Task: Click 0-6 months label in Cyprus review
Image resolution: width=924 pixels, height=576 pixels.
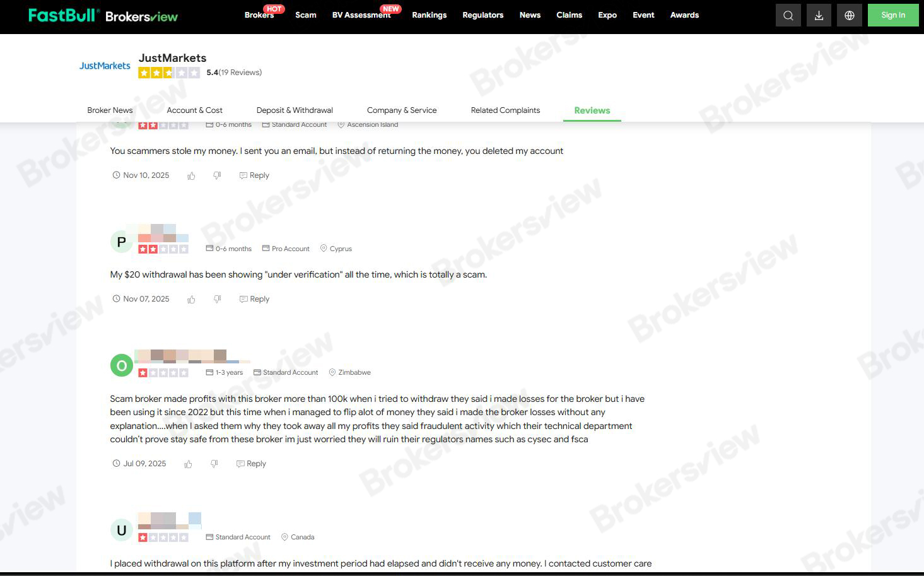Action: 229,249
